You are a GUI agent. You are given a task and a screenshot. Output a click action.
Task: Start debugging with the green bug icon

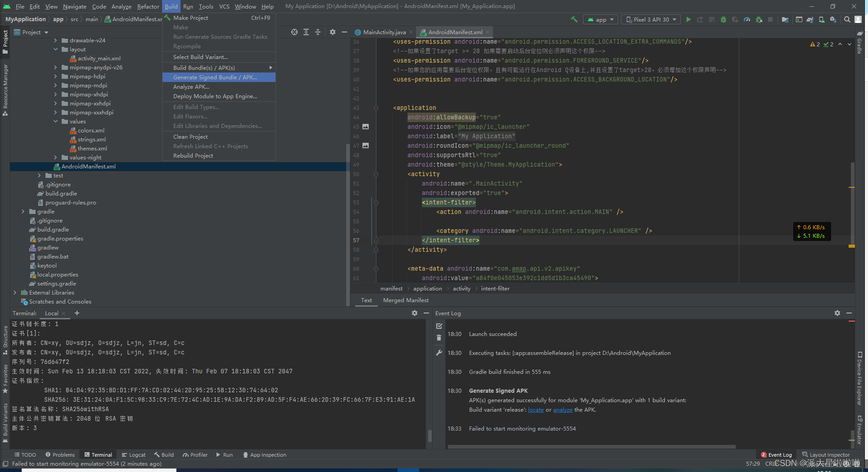(x=723, y=19)
